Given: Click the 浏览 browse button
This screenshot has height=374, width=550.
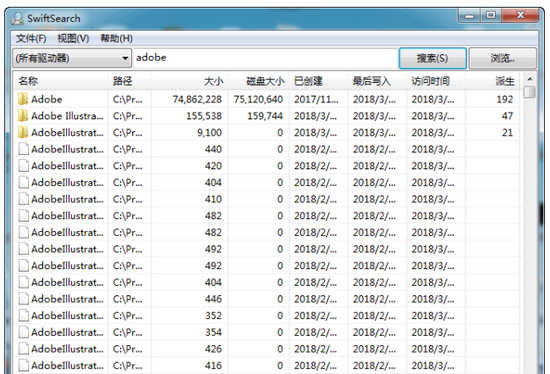Looking at the screenshot, I should click(502, 58).
